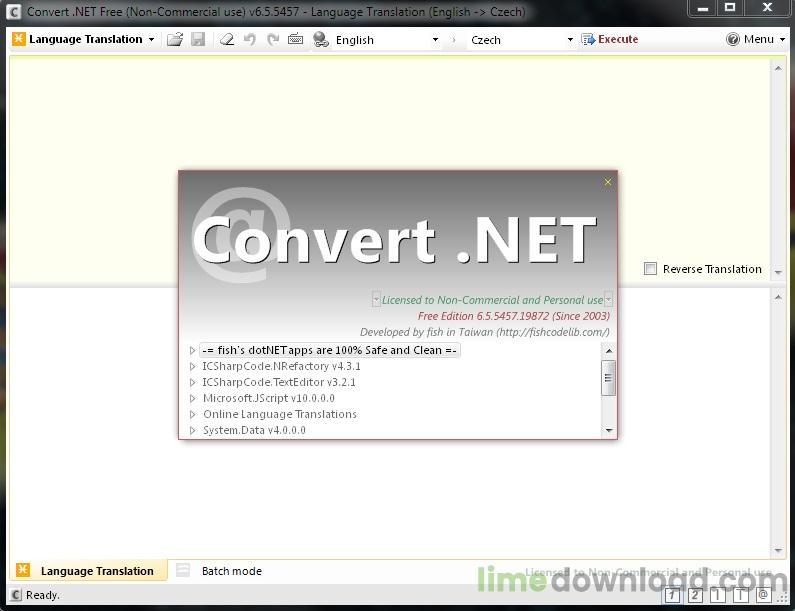Screen dimensions: 795x611
Task: Expand the Online Language Translations node
Action: tap(193, 414)
